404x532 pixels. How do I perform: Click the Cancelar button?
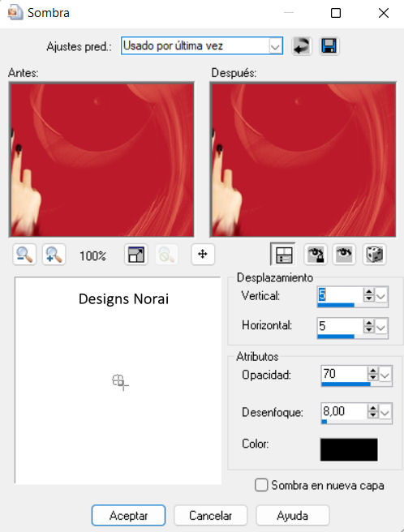point(210,516)
